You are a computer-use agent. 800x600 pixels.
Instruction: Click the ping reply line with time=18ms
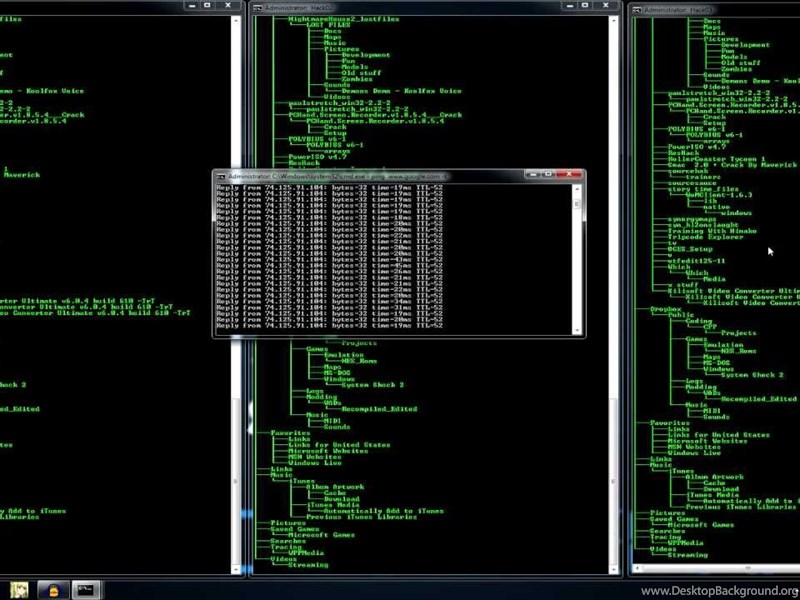click(329, 218)
